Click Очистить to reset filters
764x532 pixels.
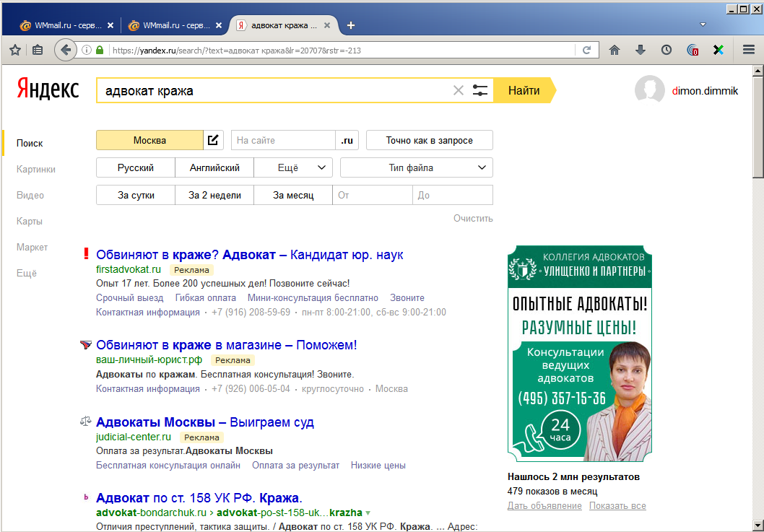pyautogui.click(x=473, y=218)
